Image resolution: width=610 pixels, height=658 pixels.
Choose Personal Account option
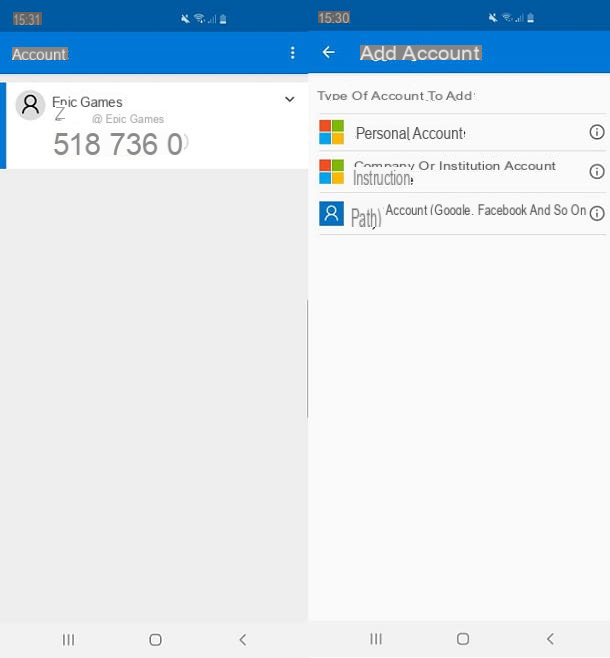coord(463,133)
